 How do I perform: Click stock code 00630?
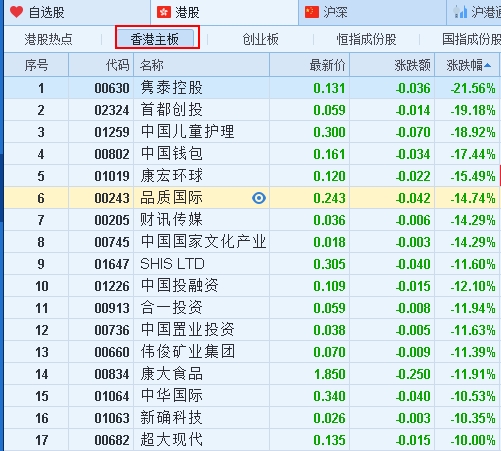point(112,88)
